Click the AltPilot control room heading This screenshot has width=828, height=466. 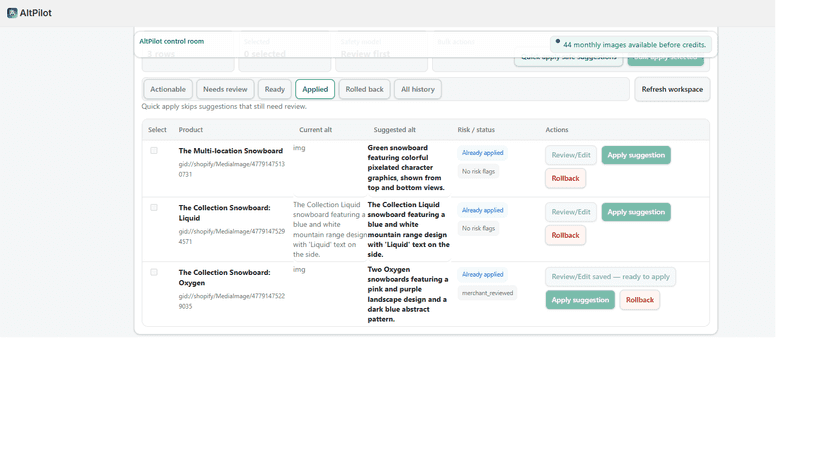click(172, 41)
